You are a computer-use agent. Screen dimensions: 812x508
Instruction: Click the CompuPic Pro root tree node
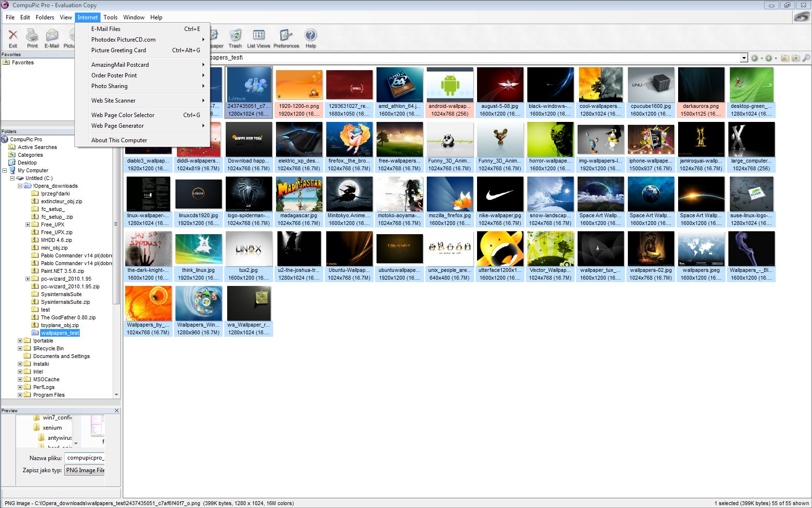(x=26, y=139)
